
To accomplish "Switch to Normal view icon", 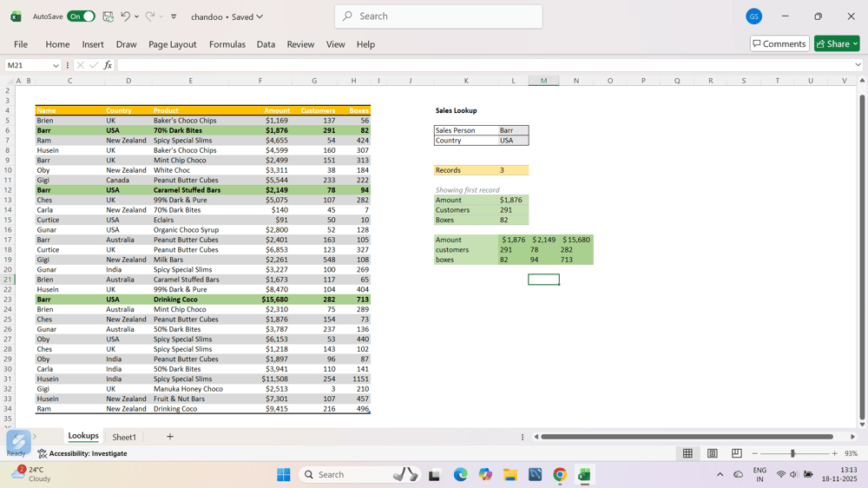I will [x=687, y=453].
